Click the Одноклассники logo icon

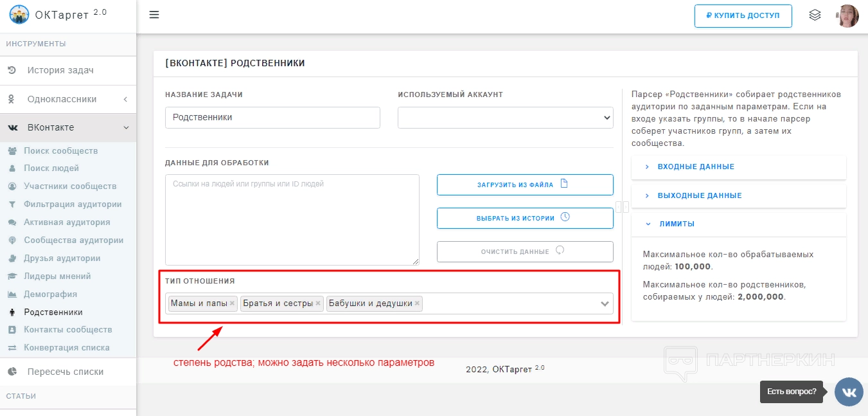click(x=12, y=99)
